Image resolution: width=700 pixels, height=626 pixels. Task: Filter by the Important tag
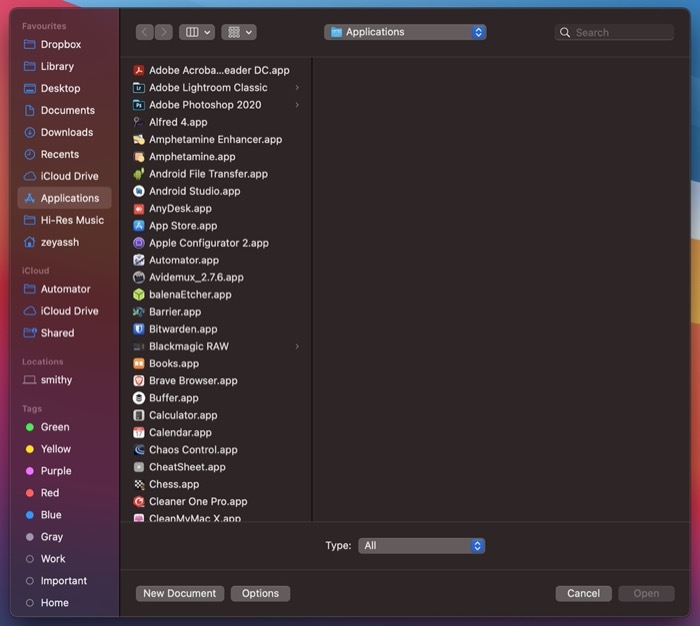coord(64,581)
